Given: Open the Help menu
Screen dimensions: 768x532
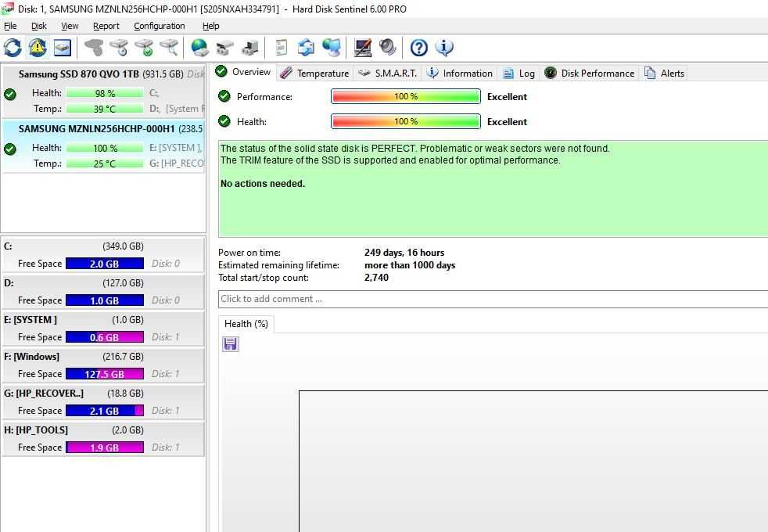Looking at the screenshot, I should click(210, 26).
